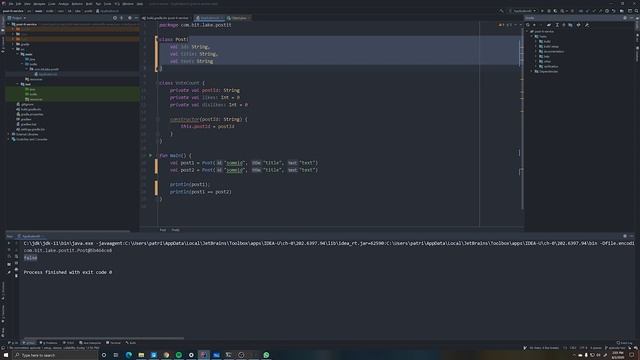Viewport: 640px width, 360px height.
Task: Open WhatsApp from the taskbar
Action: (266, 355)
